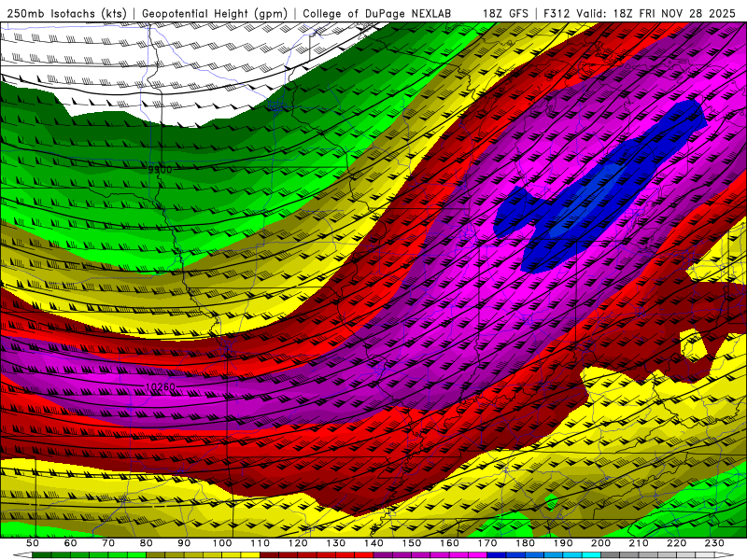Click the "250mb Isotachs (kts)" title text
747x560 pixels.
[x=66, y=14]
